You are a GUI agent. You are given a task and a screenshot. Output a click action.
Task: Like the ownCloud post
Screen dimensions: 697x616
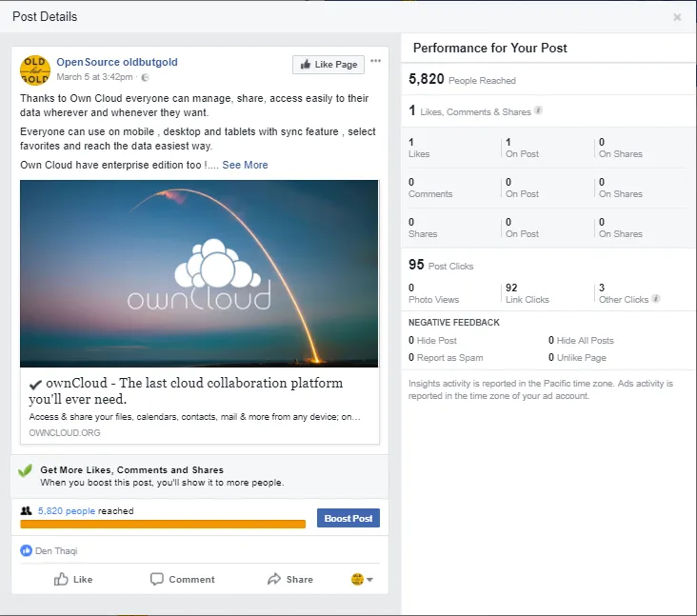click(x=73, y=579)
